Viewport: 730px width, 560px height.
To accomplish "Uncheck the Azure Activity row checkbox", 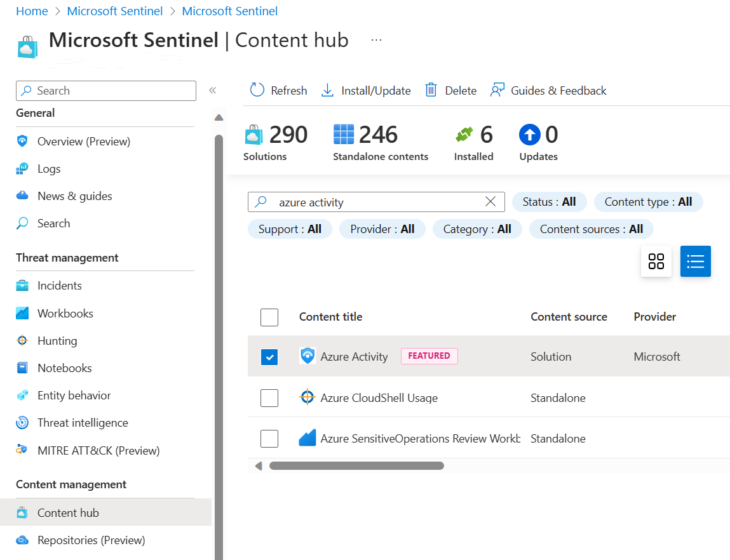I will click(269, 357).
